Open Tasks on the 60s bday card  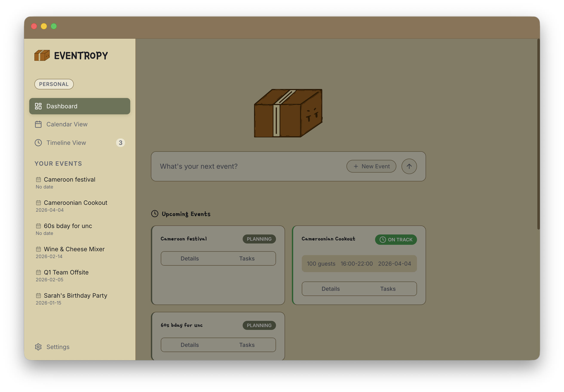pos(247,345)
